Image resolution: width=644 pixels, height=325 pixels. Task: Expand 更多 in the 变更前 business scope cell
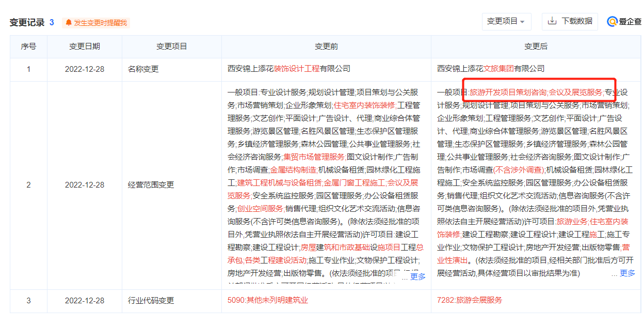417,277
